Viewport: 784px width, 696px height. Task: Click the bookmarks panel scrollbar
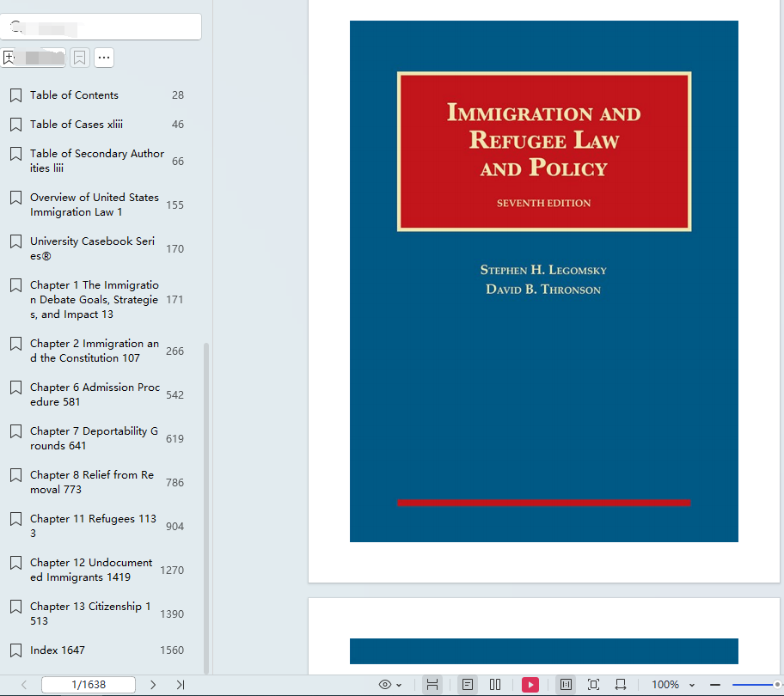click(x=206, y=508)
